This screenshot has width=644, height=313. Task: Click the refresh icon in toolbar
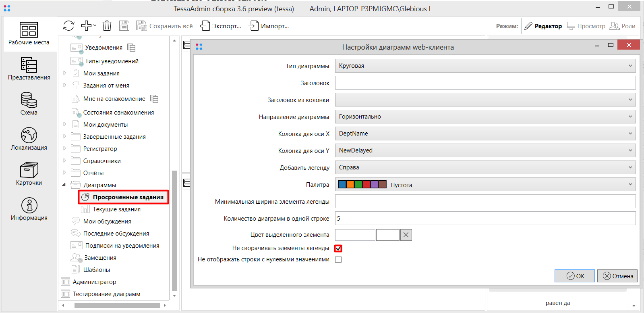(x=68, y=26)
